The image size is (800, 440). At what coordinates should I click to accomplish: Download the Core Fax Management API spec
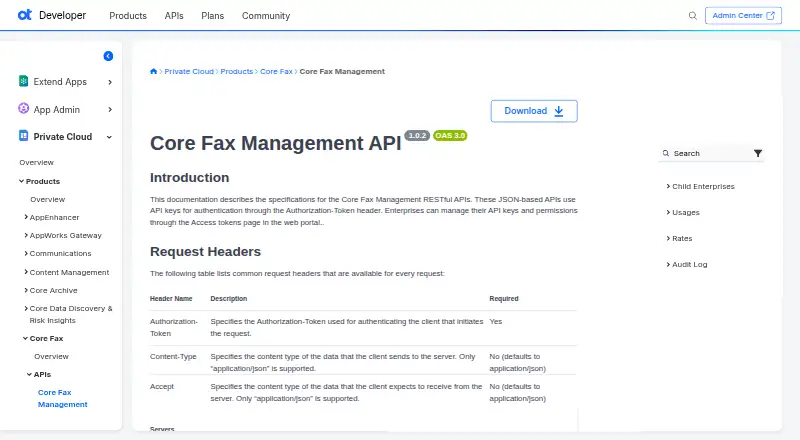coord(534,111)
